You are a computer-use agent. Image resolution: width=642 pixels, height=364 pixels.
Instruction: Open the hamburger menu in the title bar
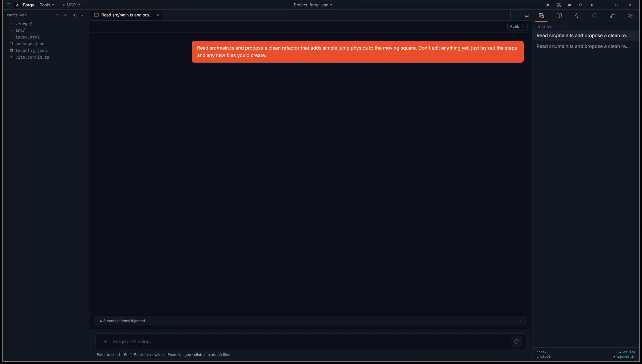(9, 5)
